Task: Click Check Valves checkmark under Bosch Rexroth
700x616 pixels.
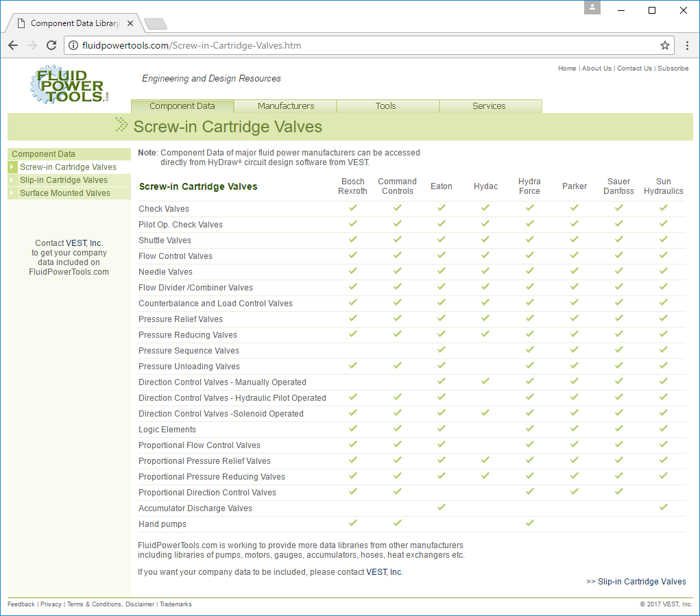Action: [353, 208]
